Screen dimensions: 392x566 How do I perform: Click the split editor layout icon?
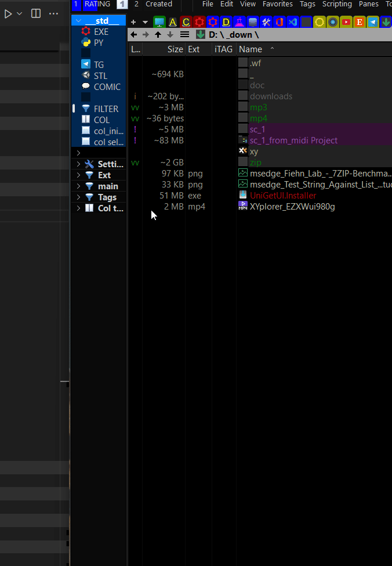coord(36,14)
